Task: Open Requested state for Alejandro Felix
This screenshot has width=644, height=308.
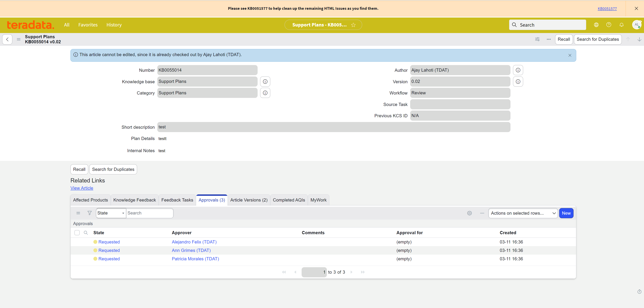Action: click(109, 242)
